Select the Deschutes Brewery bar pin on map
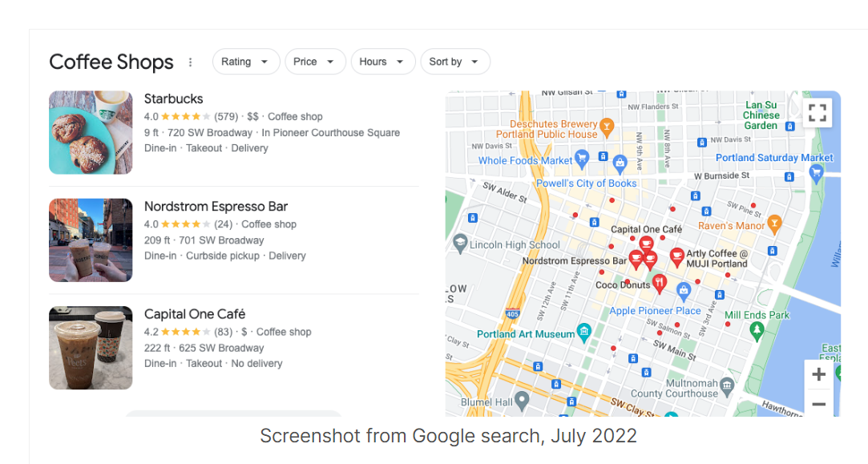The image size is (868, 464). pyautogui.click(x=607, y=127)
